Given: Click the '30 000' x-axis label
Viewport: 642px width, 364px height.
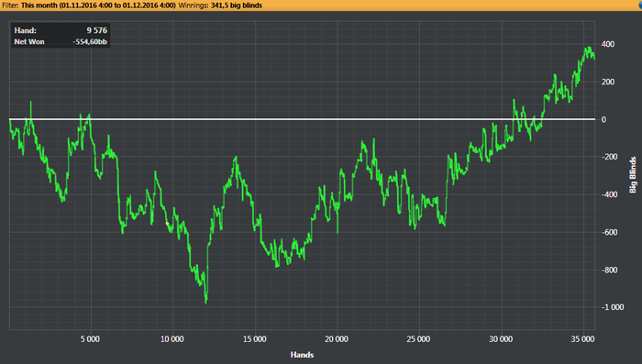Looking at the screenshot, I should coord(501,339).
